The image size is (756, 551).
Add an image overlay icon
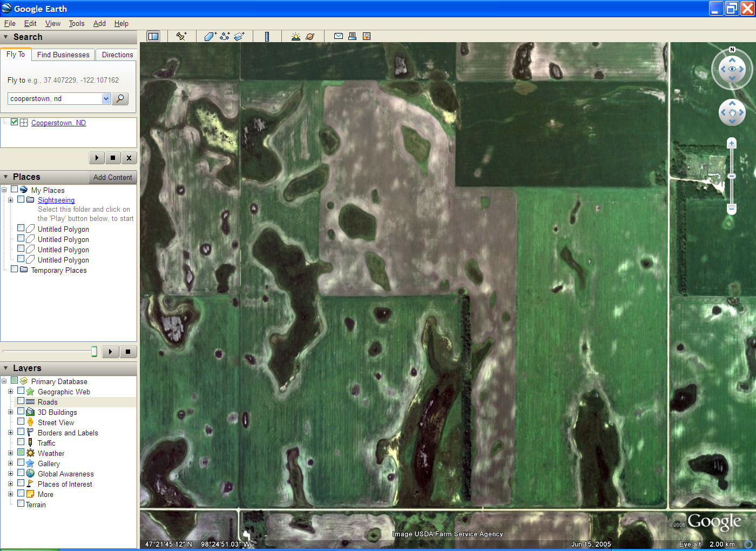(x=239, y=36)
